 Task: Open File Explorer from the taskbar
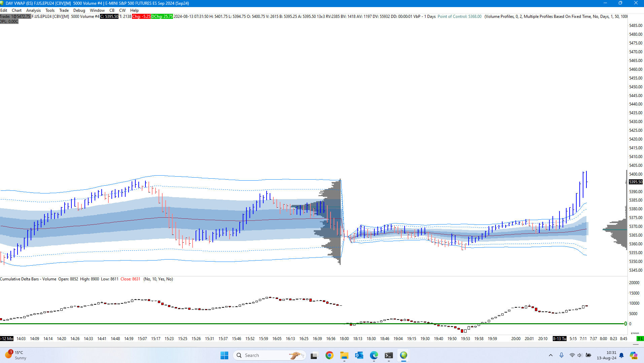tap(344, 355)
